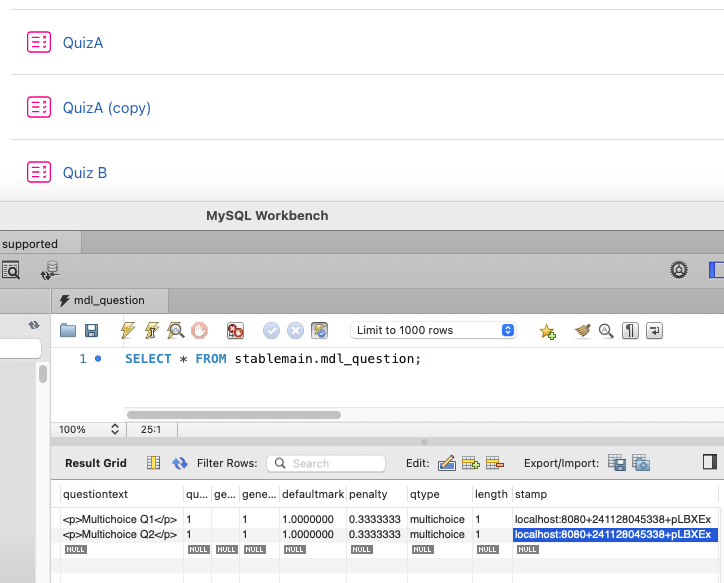Sort by the questiontext column header
Screen dimensions: 724x583
pos(121,494)
